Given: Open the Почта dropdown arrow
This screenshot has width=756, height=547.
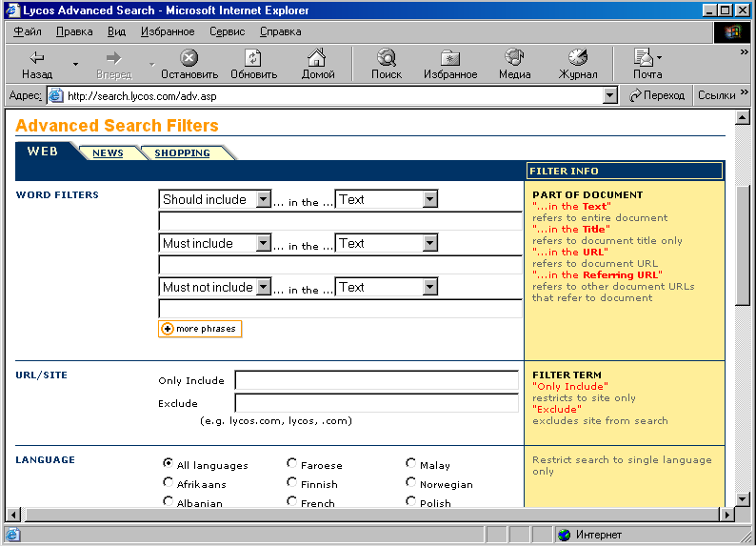Looking at the screenshot, I should (x=659, y=58).
